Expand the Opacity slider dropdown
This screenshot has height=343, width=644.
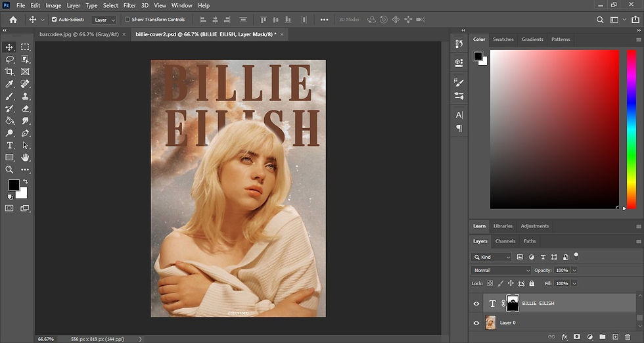coord(574,270)
